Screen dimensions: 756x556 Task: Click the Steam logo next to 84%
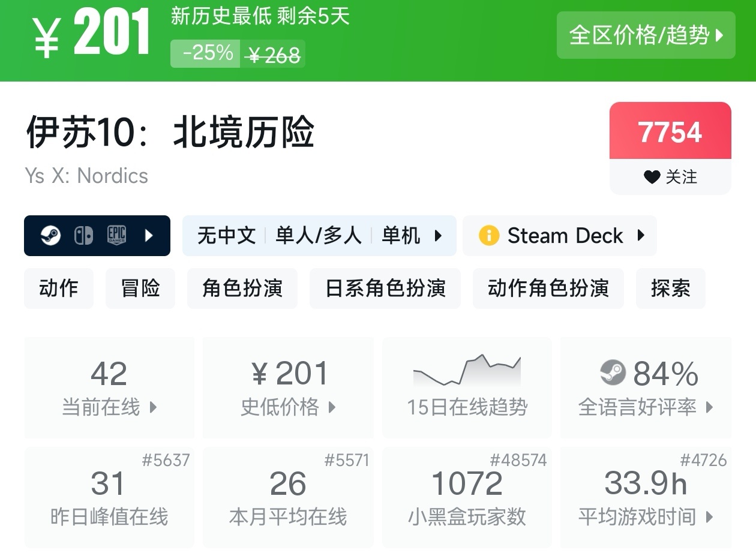(x=613, y=373)
